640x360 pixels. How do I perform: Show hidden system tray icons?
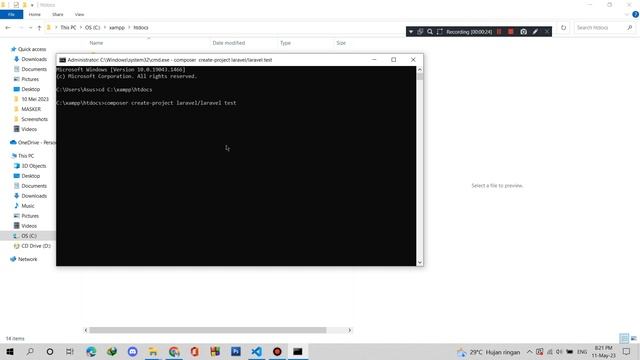point(529,352)
